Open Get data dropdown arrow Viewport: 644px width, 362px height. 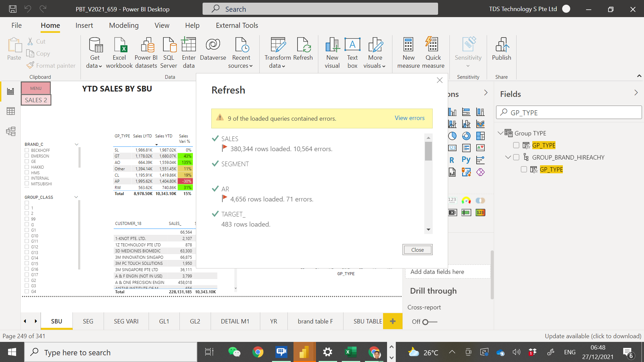click(x=100, y=66)
